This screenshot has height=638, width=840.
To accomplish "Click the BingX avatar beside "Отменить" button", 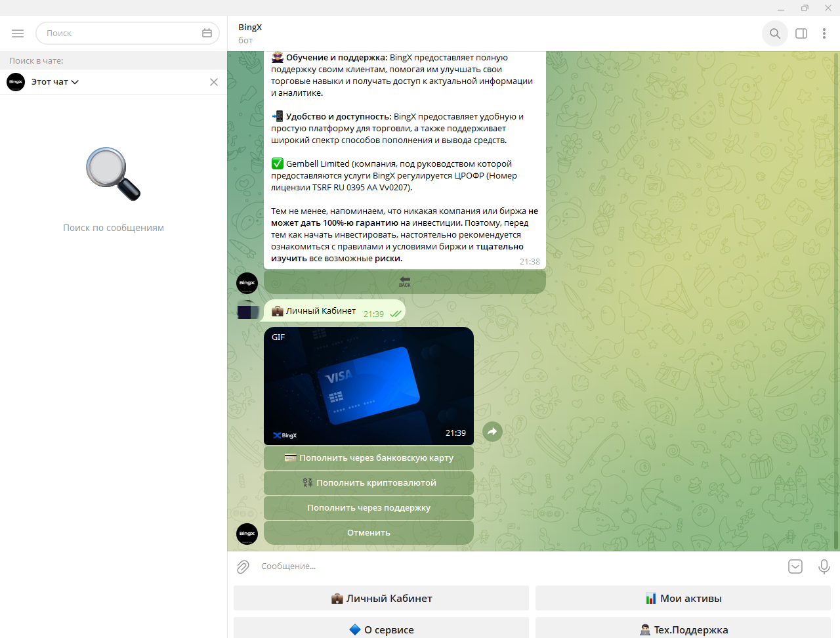I will (x=247, y=534).
